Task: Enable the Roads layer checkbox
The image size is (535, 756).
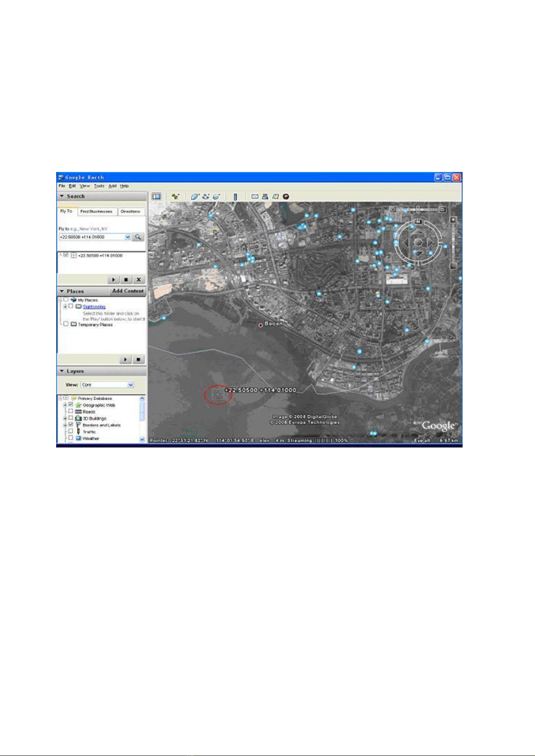Action: tap(71, 411)
